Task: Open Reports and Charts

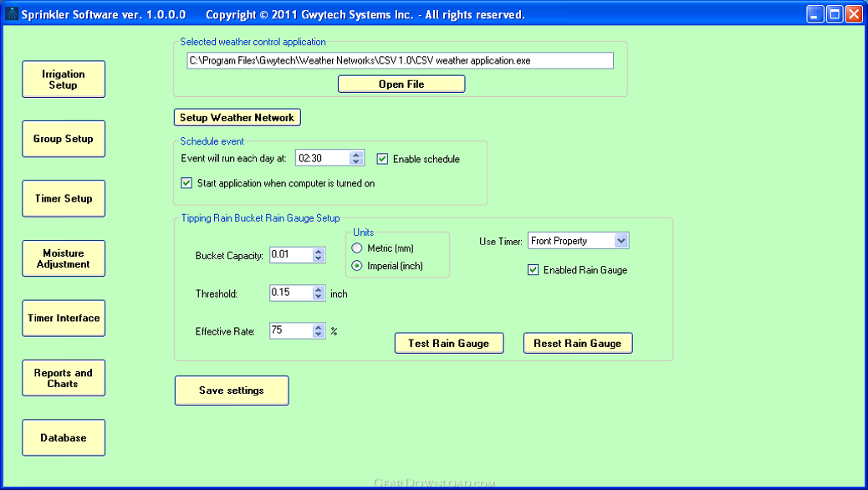Action: pyautogui.click(x=64, y=378)
